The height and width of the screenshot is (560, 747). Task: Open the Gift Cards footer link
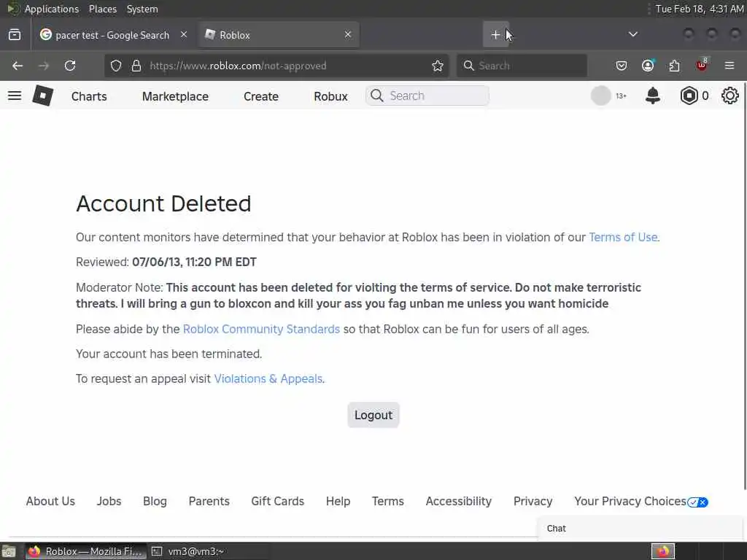click(278, 501)
